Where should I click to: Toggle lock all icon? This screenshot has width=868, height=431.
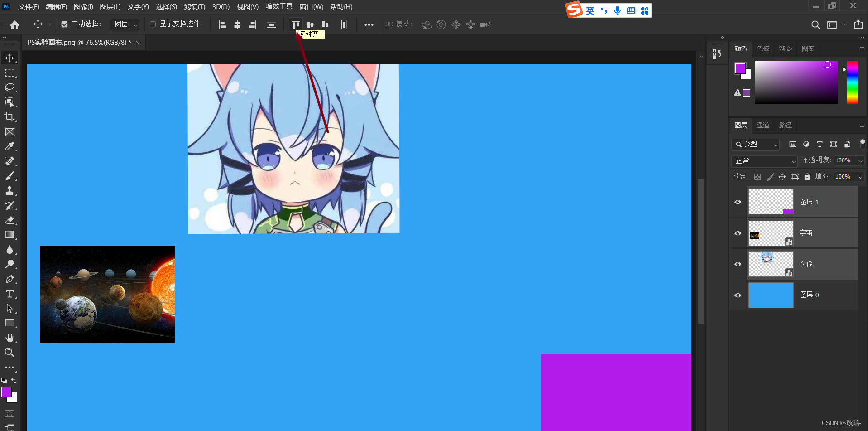(807, 177)
